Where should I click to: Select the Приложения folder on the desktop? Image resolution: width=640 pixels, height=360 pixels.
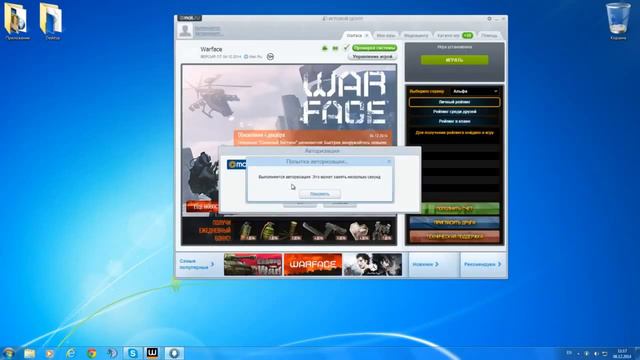(16, 21)
